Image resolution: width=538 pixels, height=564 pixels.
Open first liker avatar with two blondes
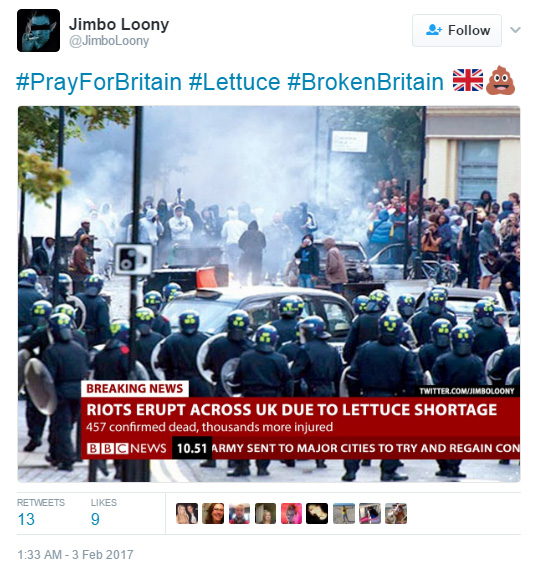187,513
